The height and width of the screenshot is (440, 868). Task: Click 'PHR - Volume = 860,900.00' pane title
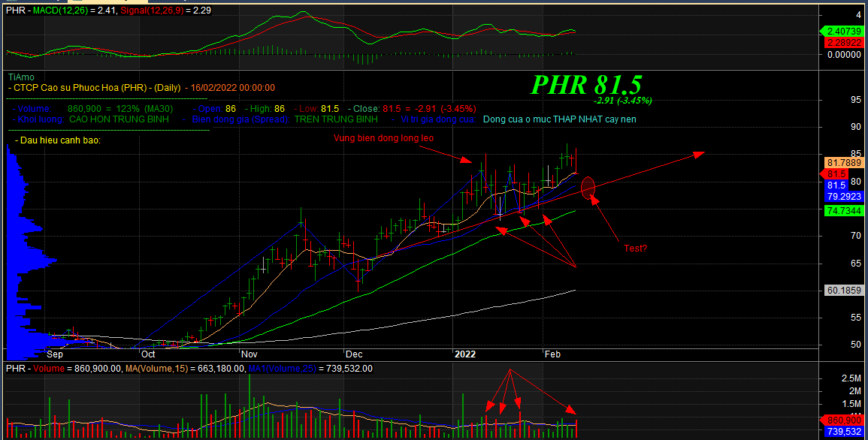(x=64, y=368)
